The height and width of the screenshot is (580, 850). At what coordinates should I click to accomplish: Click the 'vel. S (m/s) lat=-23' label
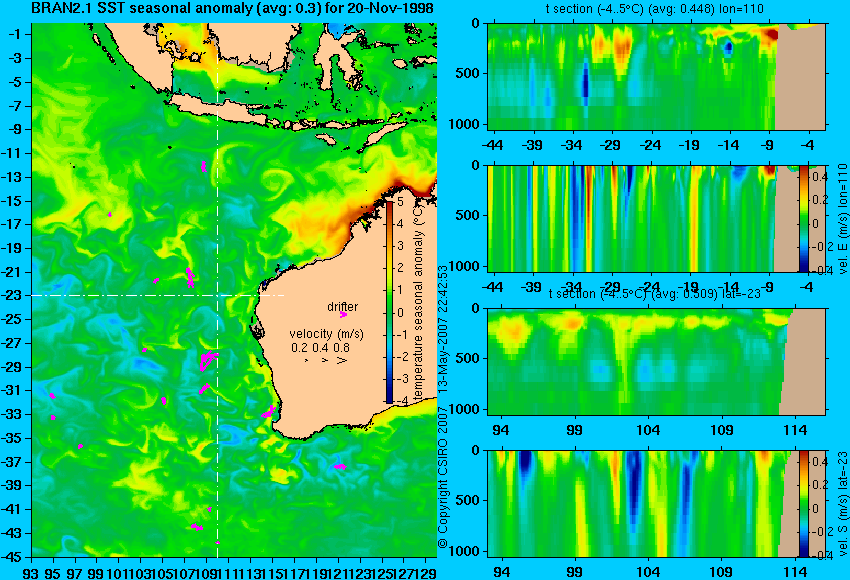pyautogui.click(x=842, y=504)
